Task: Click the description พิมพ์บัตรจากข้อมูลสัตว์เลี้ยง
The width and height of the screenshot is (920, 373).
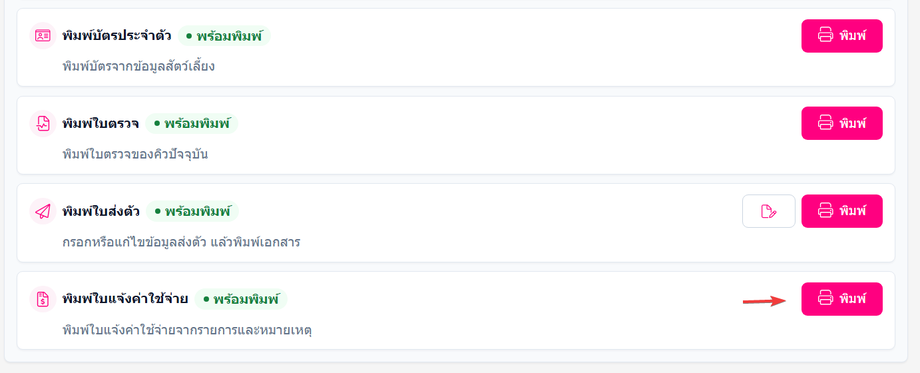Action: 138,66
